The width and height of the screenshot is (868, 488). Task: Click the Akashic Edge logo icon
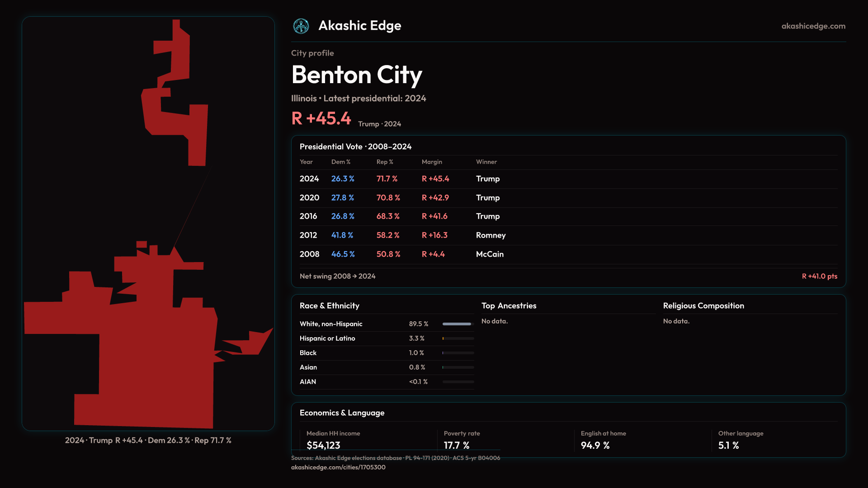pyautogui.click(x=301, y=26)
